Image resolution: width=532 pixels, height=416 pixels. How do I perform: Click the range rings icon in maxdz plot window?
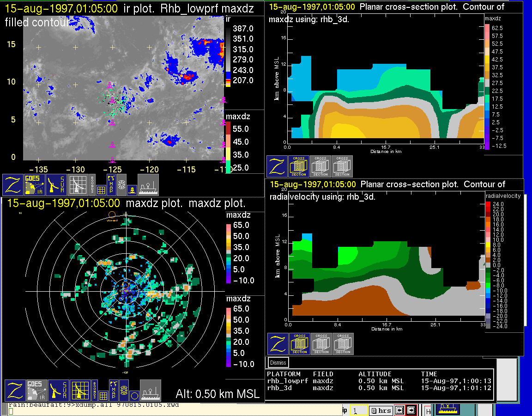(124, 390)
